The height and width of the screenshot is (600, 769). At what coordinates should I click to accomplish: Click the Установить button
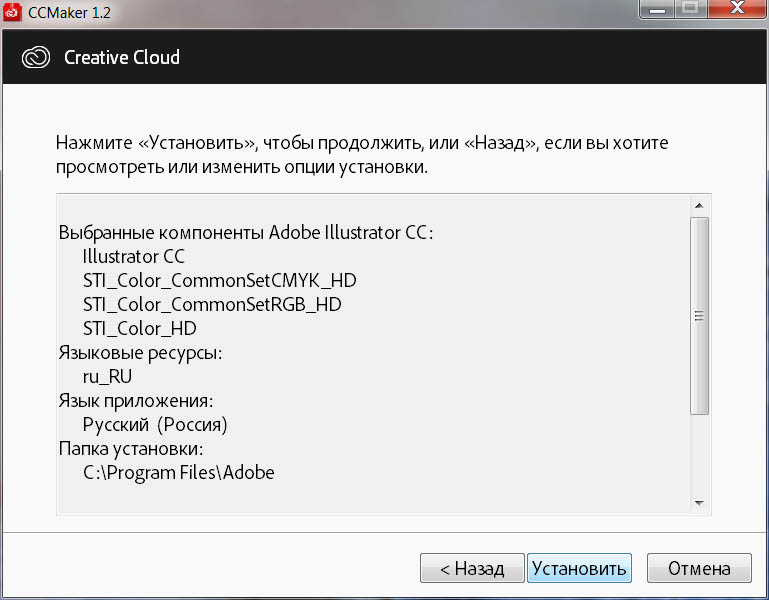pyautogui.click(x=579, y=568)
